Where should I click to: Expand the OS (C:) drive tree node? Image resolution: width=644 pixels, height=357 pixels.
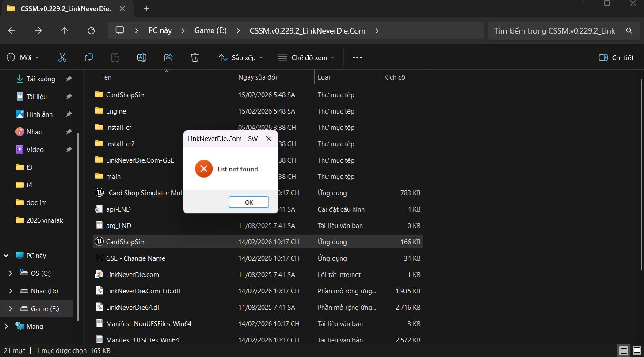point(11,273)
